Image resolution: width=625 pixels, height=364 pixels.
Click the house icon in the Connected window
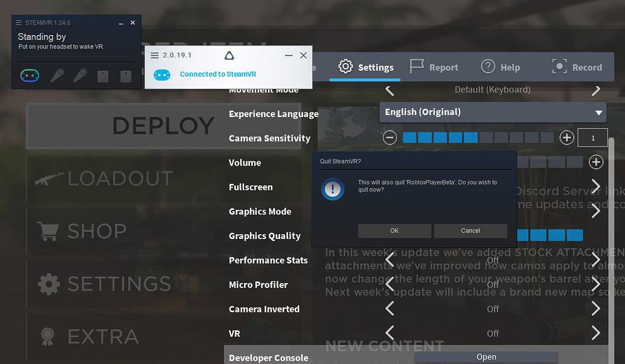(229, 55)
